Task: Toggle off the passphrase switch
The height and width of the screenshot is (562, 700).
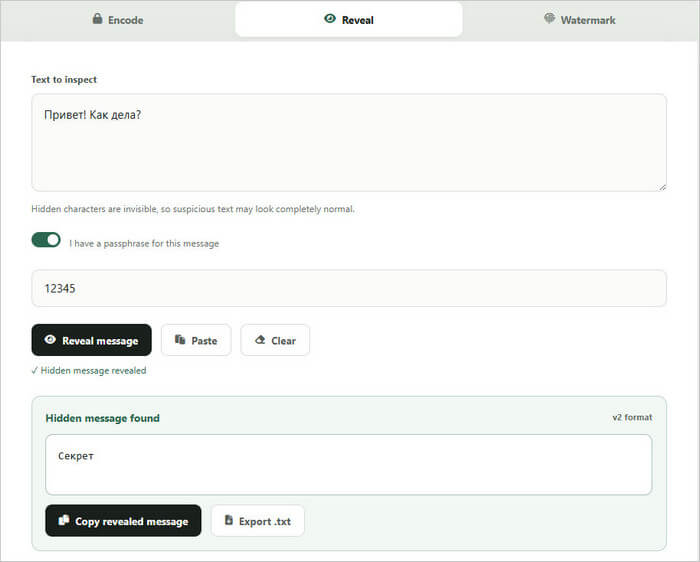Action: point(46,240)
